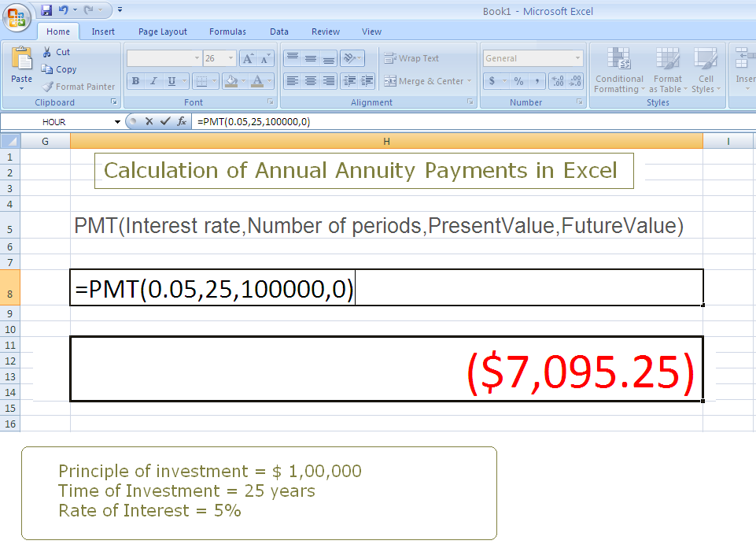756x559 pixels.
Task: Select the Format Painter tool
Action: 79,86
